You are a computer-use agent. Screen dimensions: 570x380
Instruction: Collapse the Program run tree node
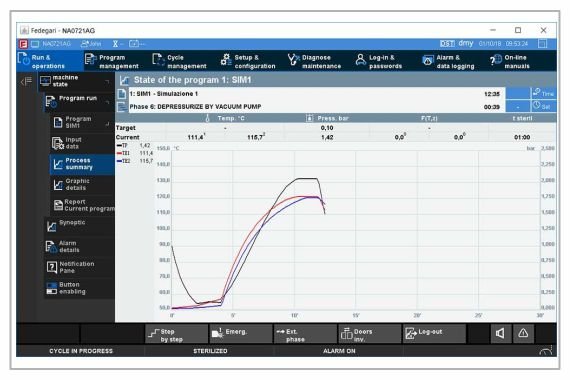[x=108, y=102]
